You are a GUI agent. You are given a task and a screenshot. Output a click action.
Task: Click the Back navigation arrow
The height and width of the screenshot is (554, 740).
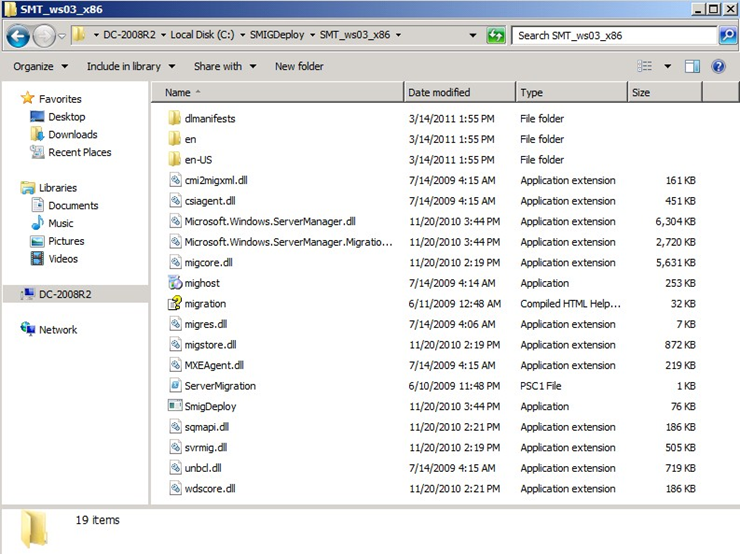click(18, 36)
